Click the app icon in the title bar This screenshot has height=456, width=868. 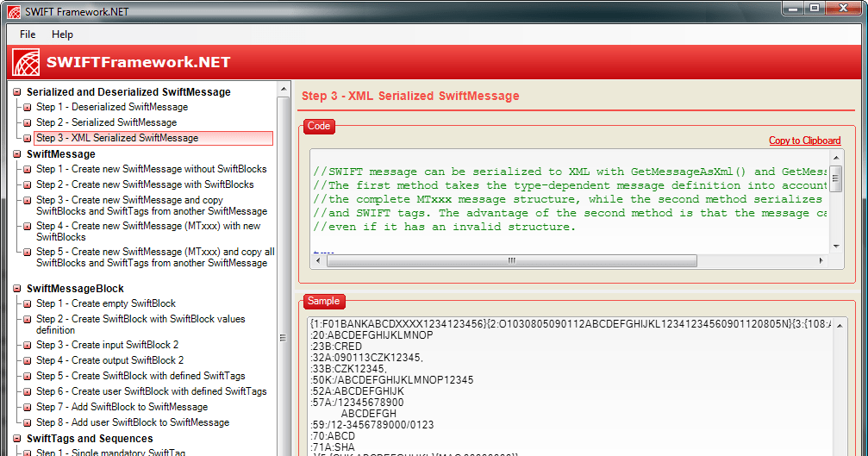coord(14,11)
